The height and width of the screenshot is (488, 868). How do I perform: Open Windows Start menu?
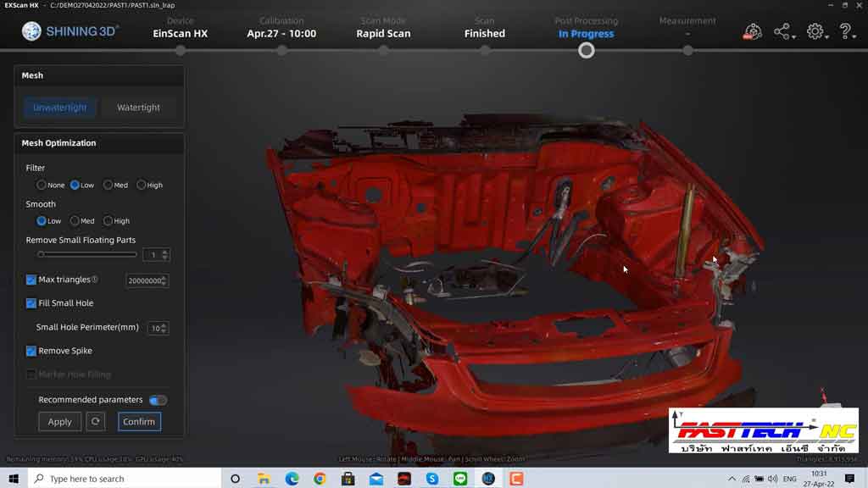click(14, 479)
